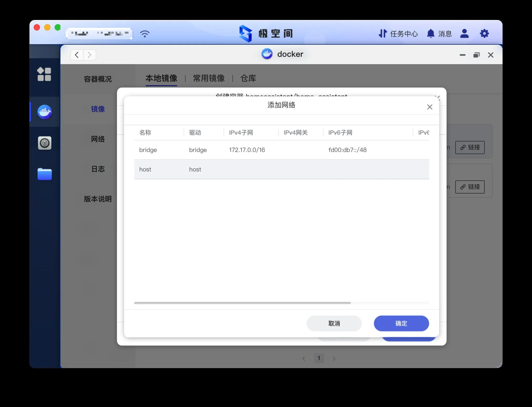532x407 pixels.
Task: Switch to the 仓库 tab
Action: click(248, 78)
